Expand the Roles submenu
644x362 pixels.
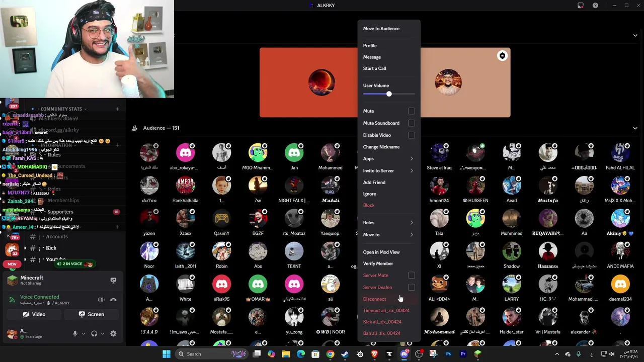(x=388, y=223)
